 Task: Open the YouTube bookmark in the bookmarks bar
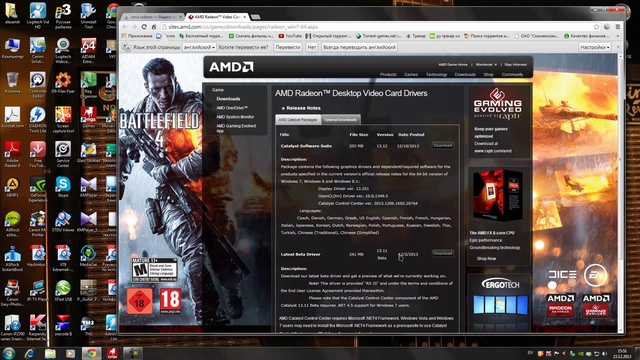290,36
